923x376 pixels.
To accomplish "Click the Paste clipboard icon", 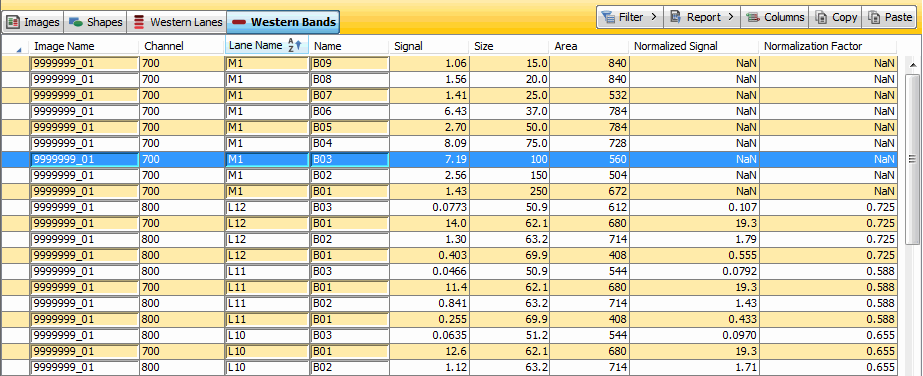I will click(874, 17).
